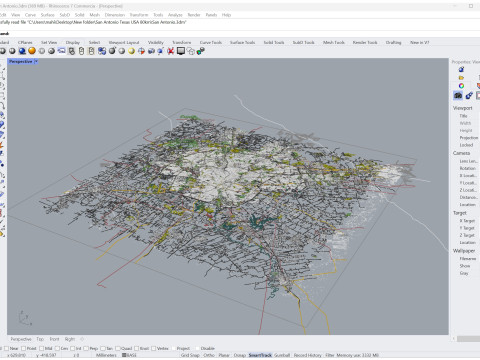This screenshot has width=480, height=360.
Task: Click the pale translucent Ghosted sphere icon
Action: [x=42, y=51]
